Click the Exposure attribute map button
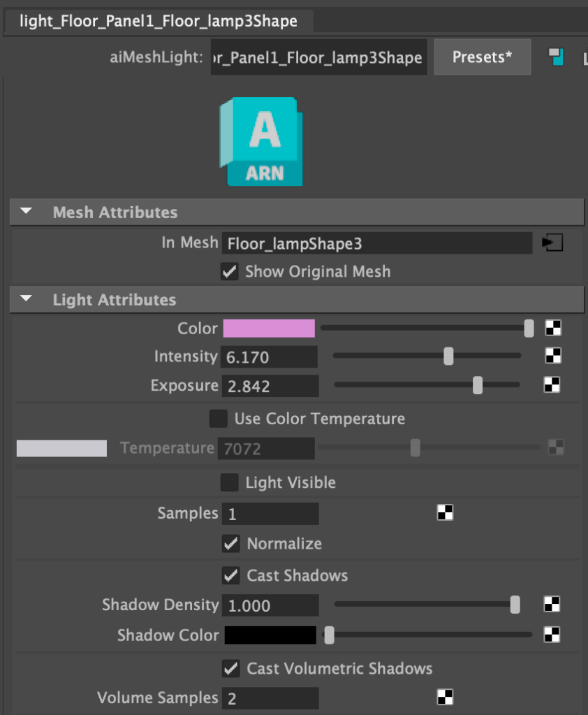This screenshot has height=715, width=588. click(552, 385)
